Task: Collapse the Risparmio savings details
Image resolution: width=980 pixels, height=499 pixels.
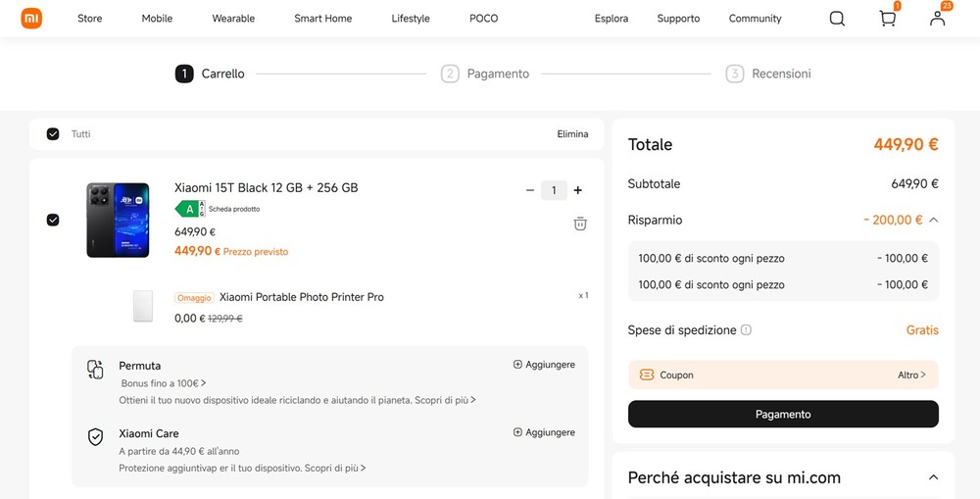Action: coord(933,221)
